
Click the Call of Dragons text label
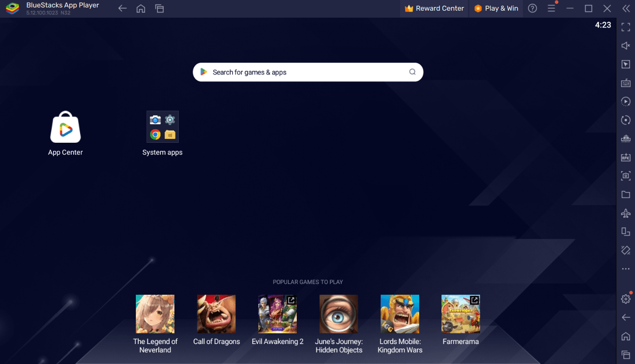[217, 342]
